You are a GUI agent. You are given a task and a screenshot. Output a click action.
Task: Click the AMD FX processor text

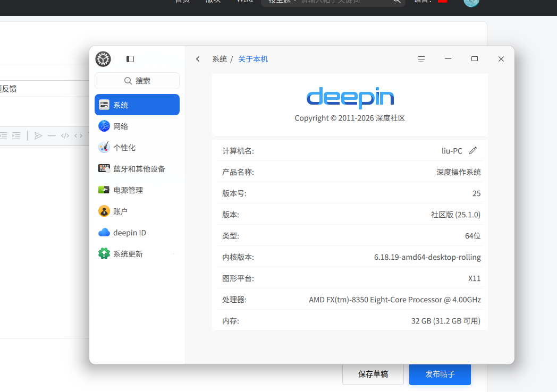click(395, 300)
